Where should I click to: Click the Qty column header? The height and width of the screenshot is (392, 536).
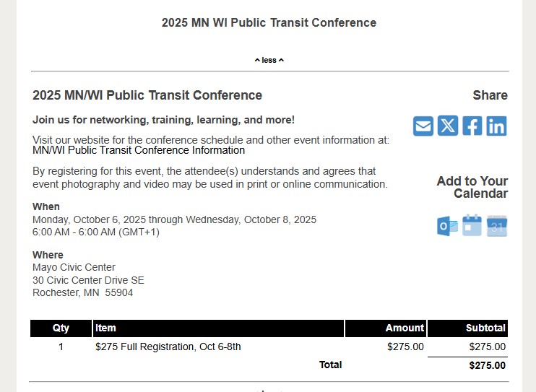tap(61, 328)
